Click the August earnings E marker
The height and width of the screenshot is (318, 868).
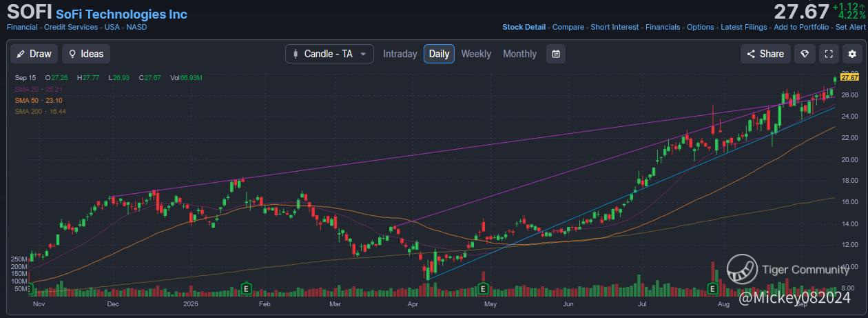pos(713,288)
